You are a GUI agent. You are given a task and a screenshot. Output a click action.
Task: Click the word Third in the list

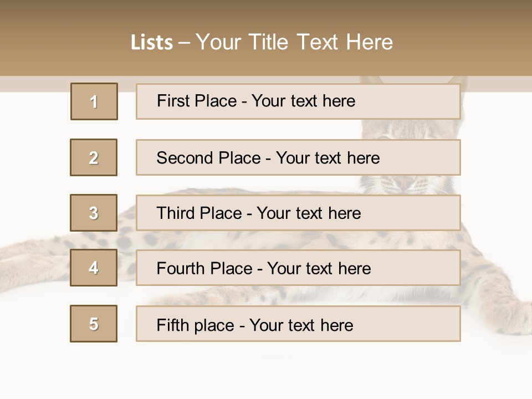pos(174,213)
